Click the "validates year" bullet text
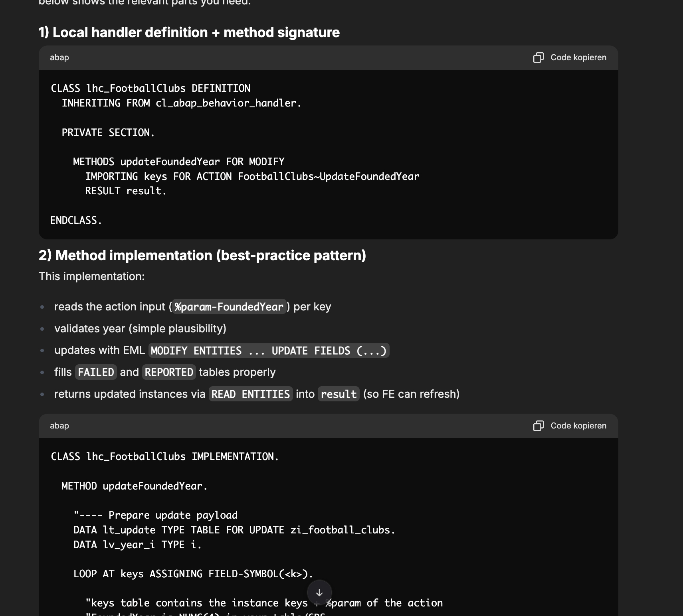 pos(140,329)
